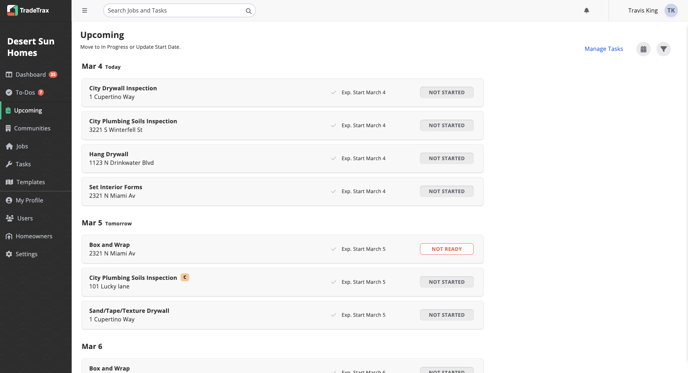This screenshot has height=373, width=688.
Task: Toggle checkmark for Hang Drywall task
Action: pyautogui.click(x=333, y=158)
